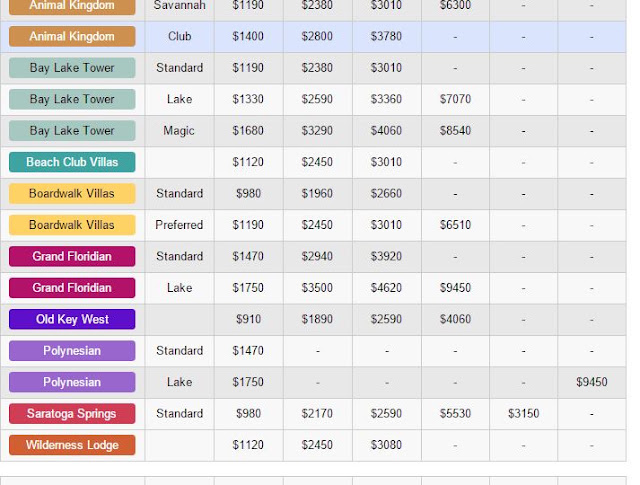Select the Bay Lake Tower Standard badge
The height and width of the screenshot is (485, 640).
tap(72, 68)
